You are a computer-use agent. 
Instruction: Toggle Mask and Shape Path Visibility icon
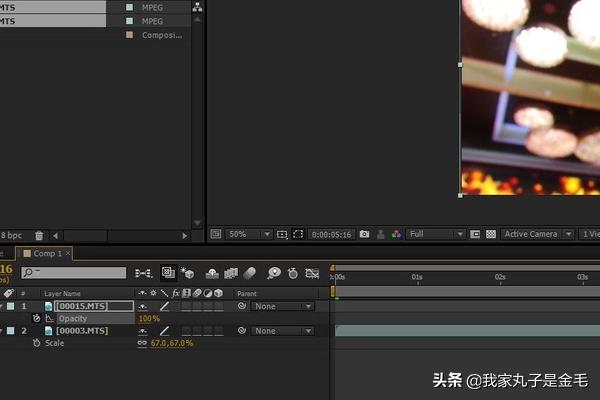[x=298, y=234]
